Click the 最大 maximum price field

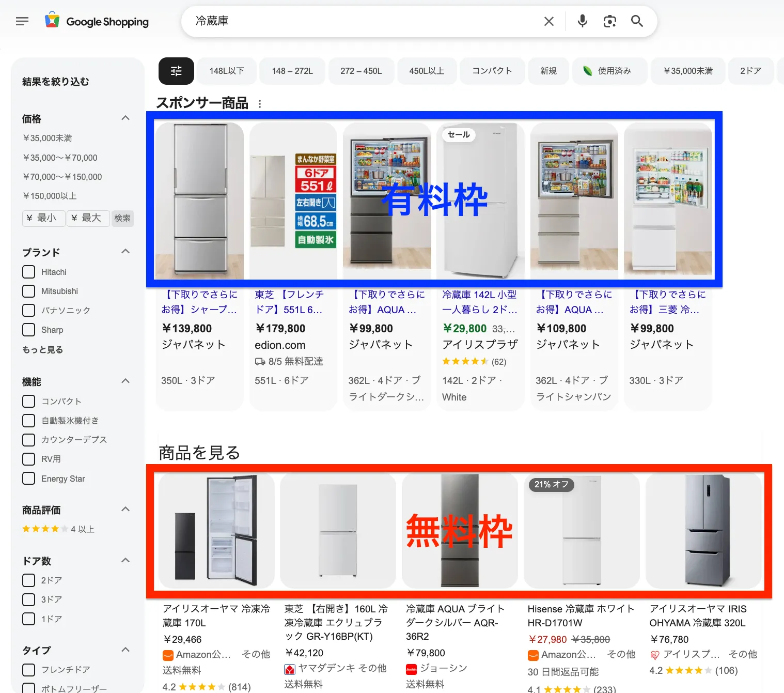pyautogui.click(x=88, y=218)
